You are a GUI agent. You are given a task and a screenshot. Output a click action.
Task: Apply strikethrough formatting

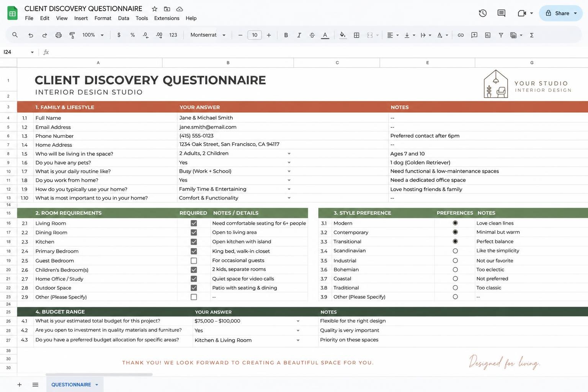point(312,35)
